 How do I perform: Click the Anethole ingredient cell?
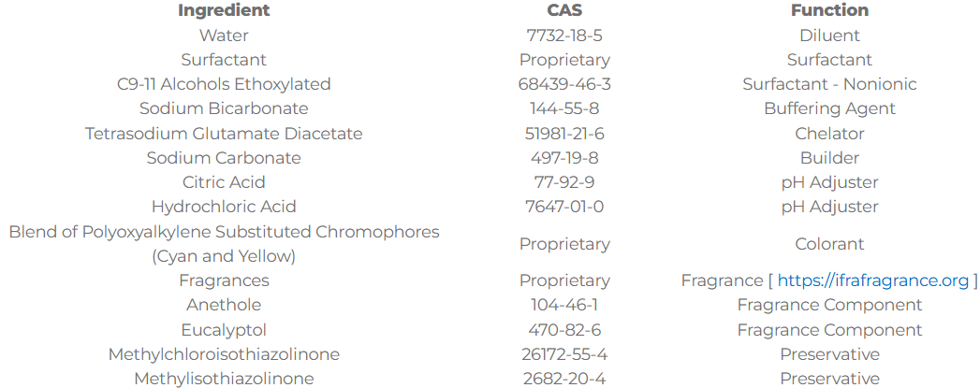224,305
